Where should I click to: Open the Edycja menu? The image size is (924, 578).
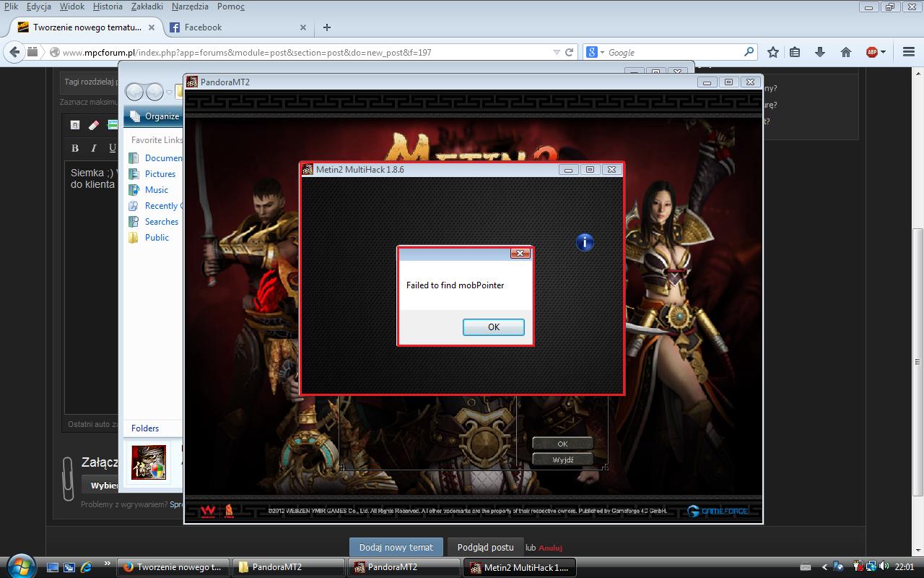(38, 7)
